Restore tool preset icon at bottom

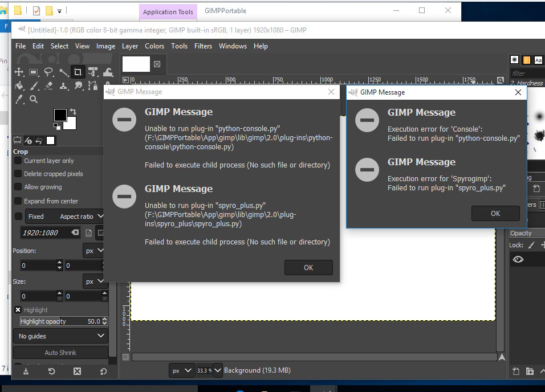coord(51,371)
